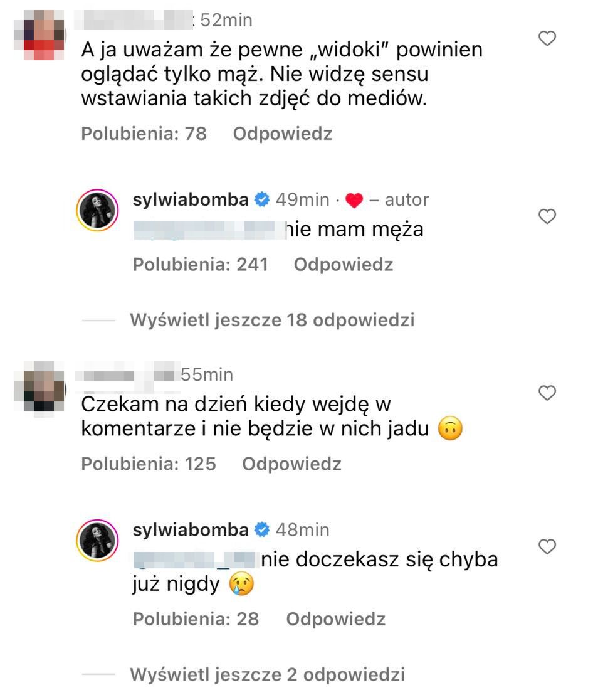Reply to sylwiabomba's comment with 241 likes
The height and width of the screenshot is (700, 593).
pos(343,265)
